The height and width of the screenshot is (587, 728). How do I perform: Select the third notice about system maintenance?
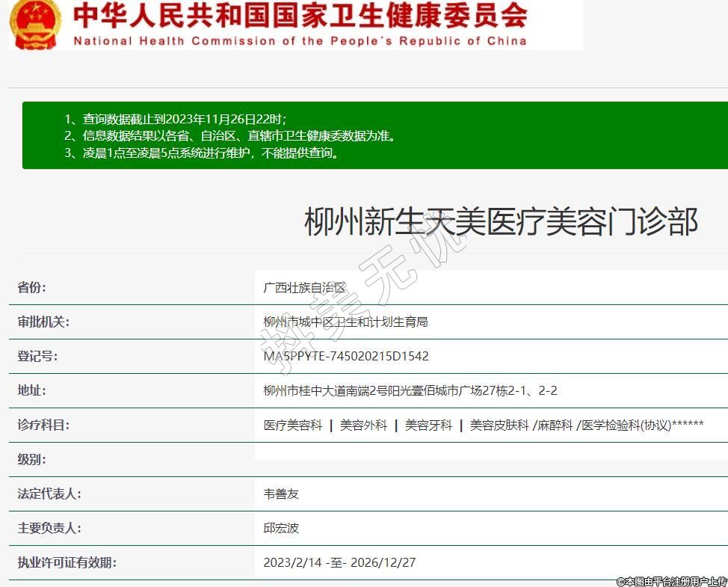(x=202, y=153)
